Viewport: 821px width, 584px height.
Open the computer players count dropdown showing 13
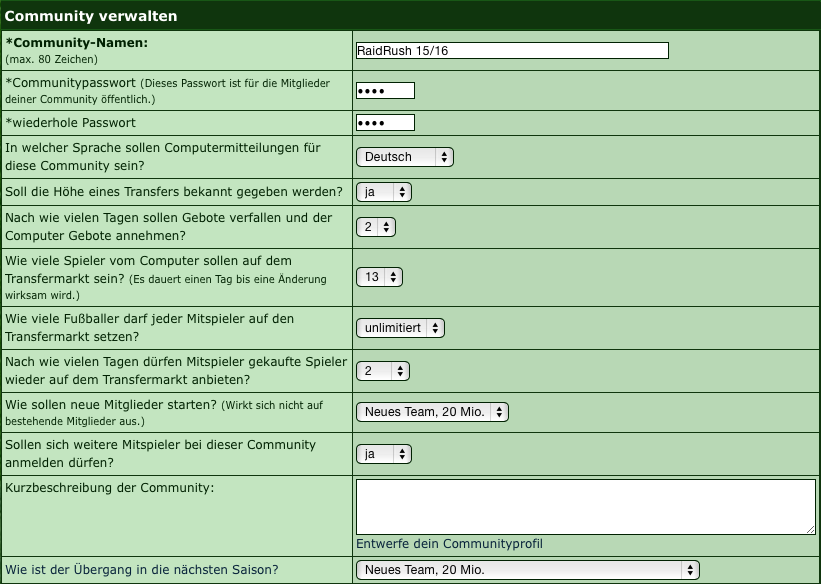pos(380,277)
